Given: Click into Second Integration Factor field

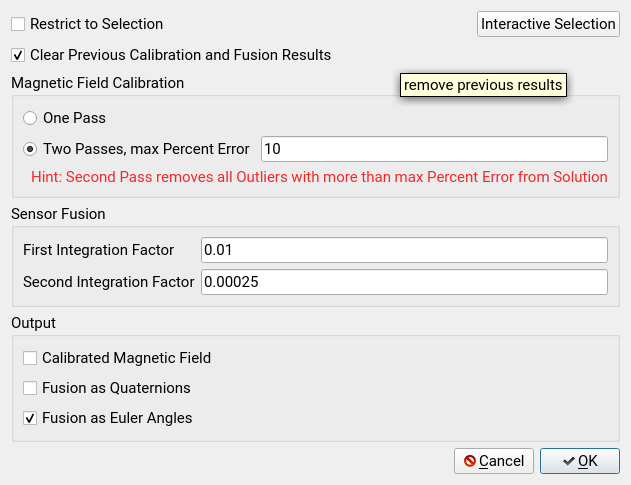Looking at the screenshot, I should click(x=404, y=282).
